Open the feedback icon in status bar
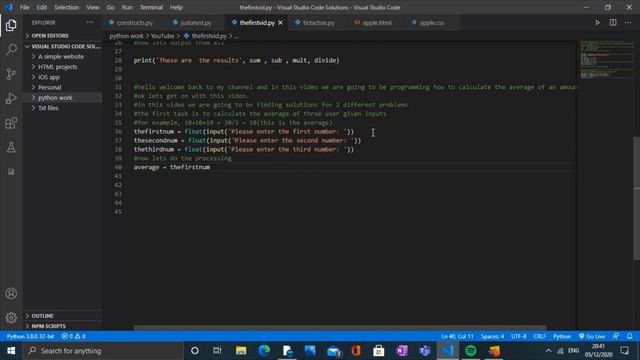Viewport: 640px width, 360px height. (616, 336)
